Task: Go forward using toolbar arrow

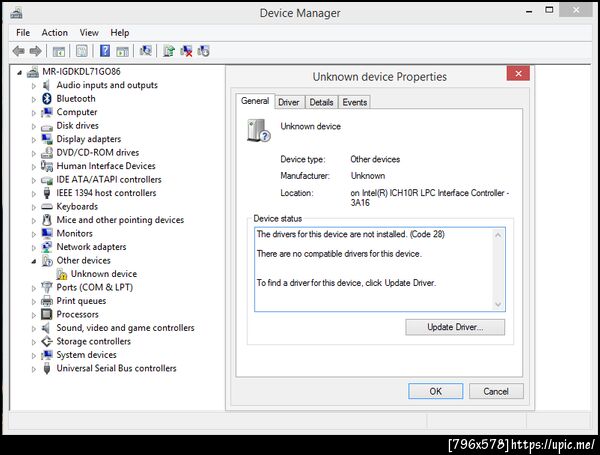Action: [x=36, y=51]
